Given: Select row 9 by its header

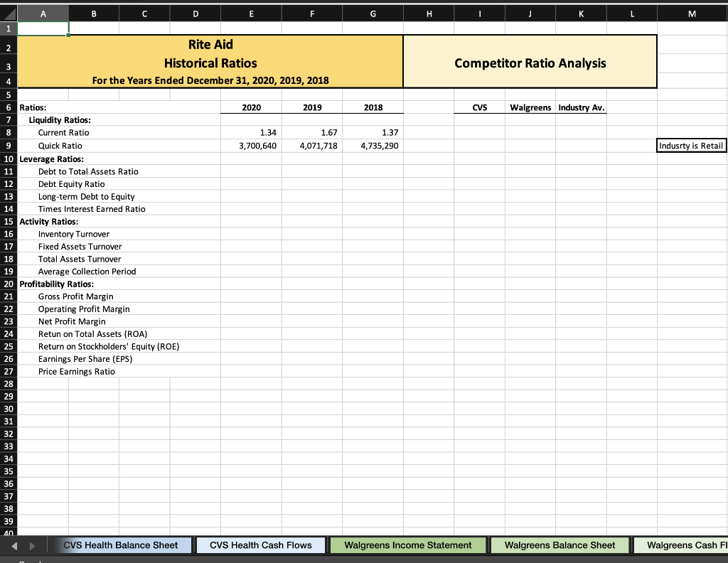Looking at the screenshot, I should tap(7, 145).
